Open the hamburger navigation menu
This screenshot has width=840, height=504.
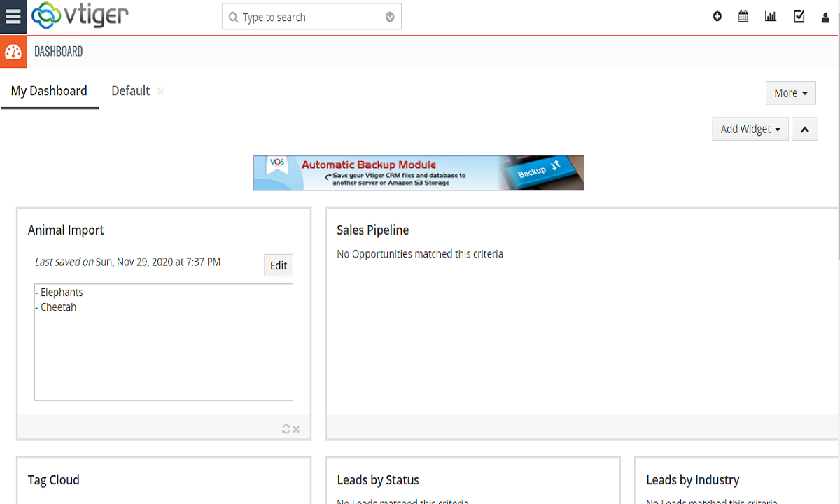click(13, 17)
